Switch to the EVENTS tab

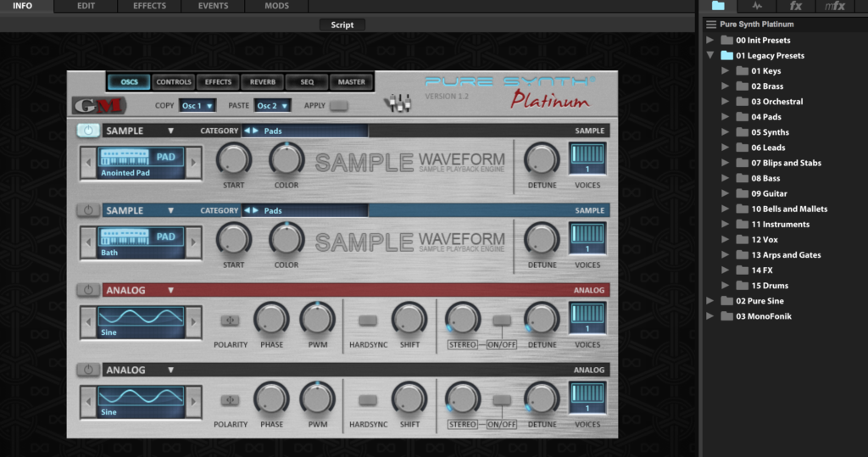(213, 6)
